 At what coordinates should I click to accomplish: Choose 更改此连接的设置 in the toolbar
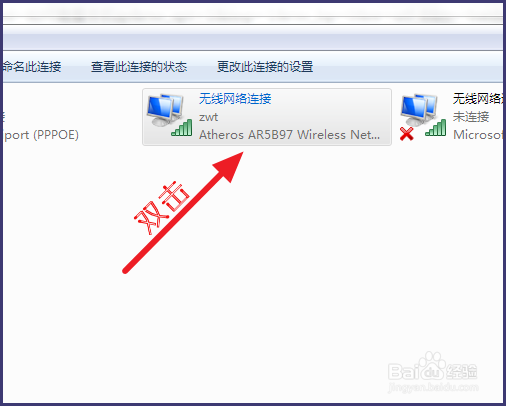click(265, 67)
